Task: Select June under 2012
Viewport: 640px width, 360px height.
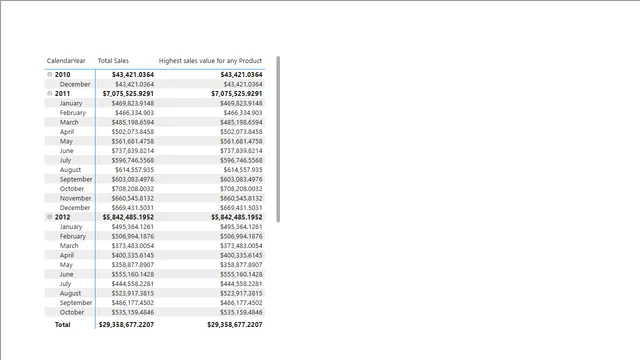Action: click(67, 274)
